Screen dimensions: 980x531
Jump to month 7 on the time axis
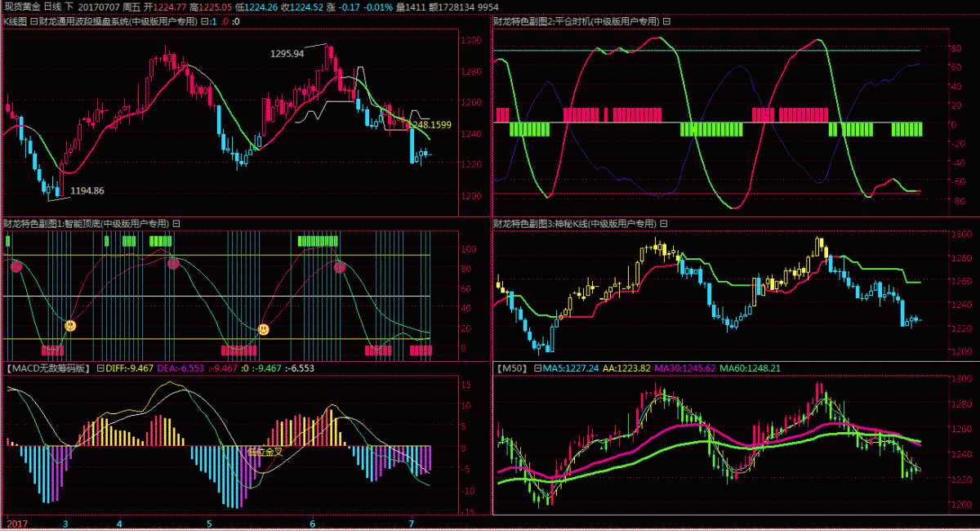point(411,523)
